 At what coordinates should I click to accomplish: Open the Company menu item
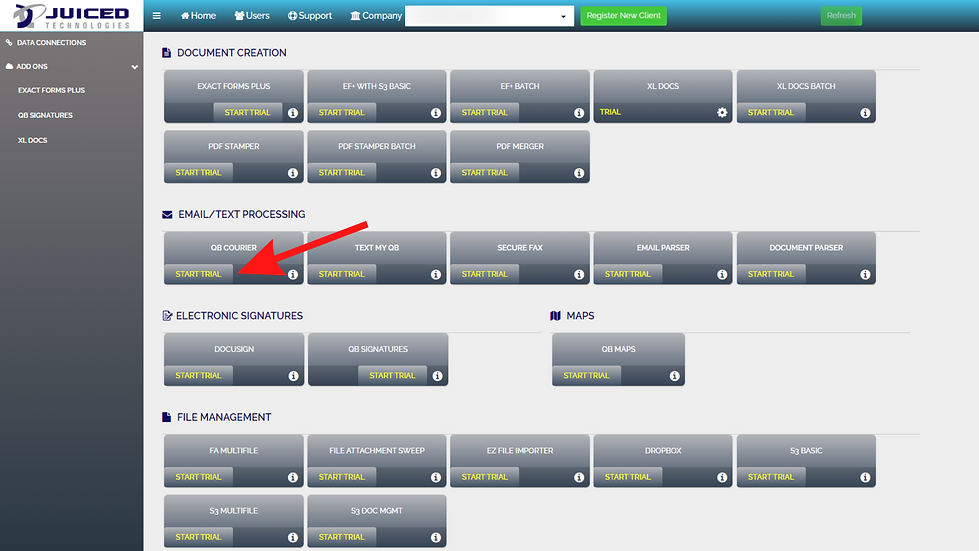pos(376,16)
